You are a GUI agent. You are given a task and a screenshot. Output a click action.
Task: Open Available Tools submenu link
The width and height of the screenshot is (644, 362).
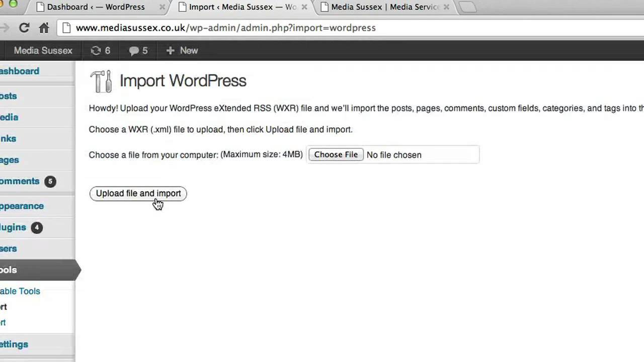(20, 291)
